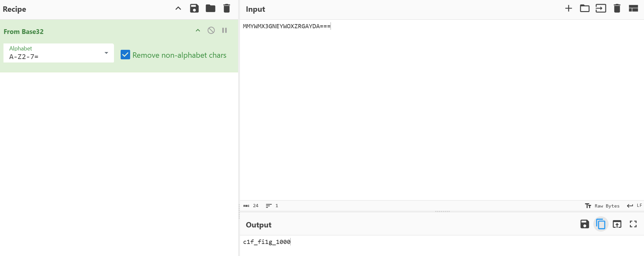This screenshot has height=256, width=644.
Task: Disable the From Base32 operation
Action: (x=211, y=30)
